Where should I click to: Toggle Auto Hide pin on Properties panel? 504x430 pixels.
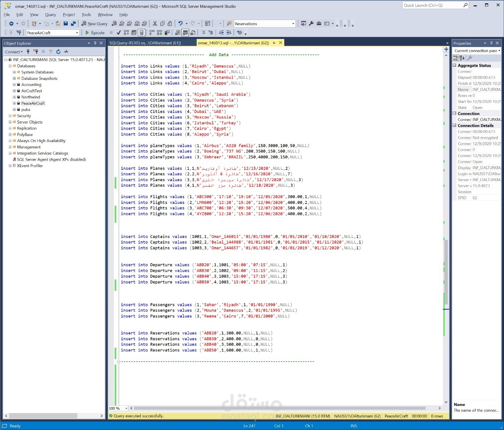(x=491, y=43)
